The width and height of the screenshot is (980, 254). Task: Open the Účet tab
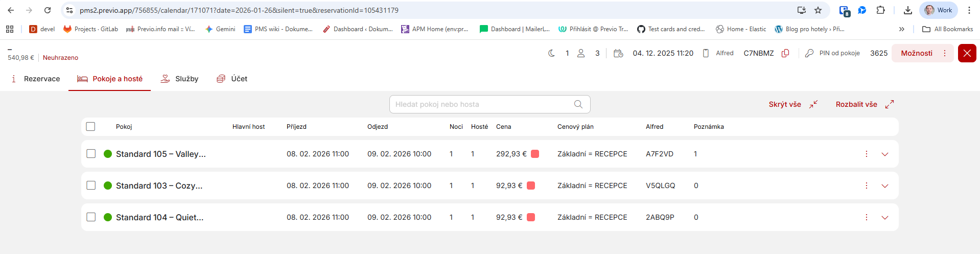(232, 79)
